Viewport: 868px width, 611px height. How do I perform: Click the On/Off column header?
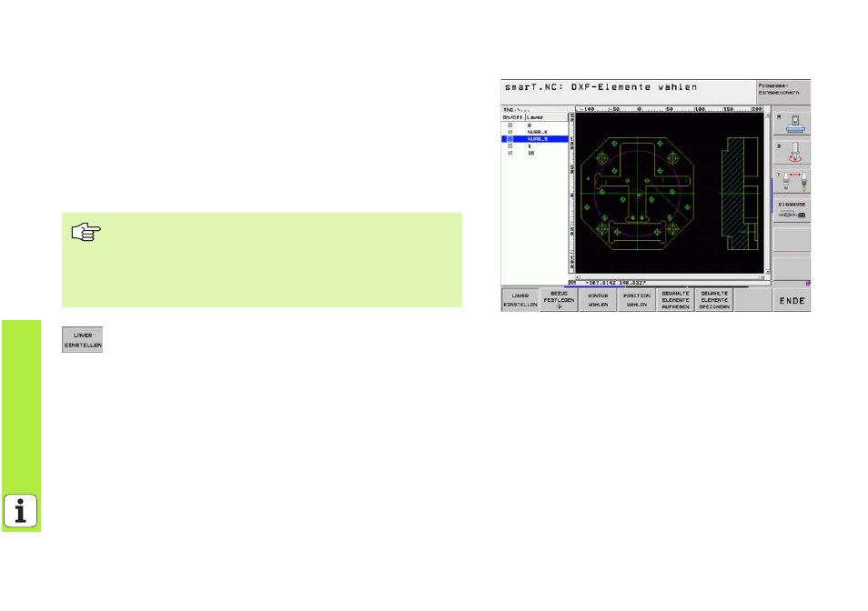[x=512, y=117]
